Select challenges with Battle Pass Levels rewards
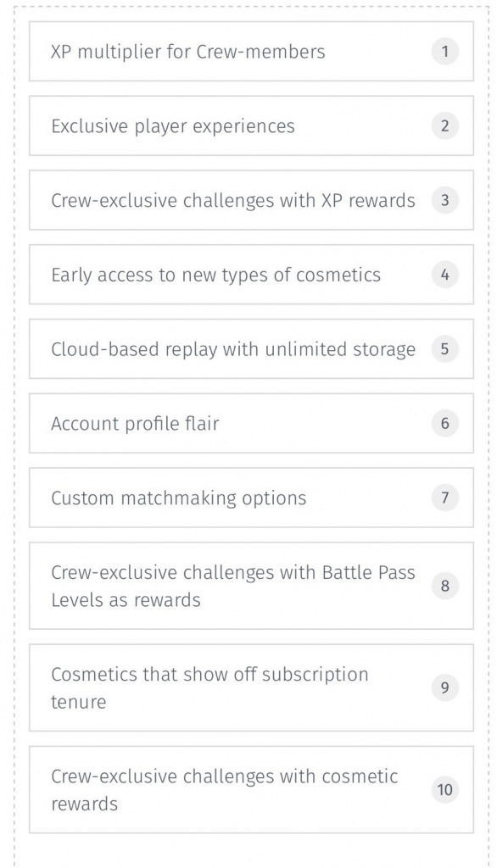This screenshot has width=497, height=868. pyautogui.click(x=251, y=586)
